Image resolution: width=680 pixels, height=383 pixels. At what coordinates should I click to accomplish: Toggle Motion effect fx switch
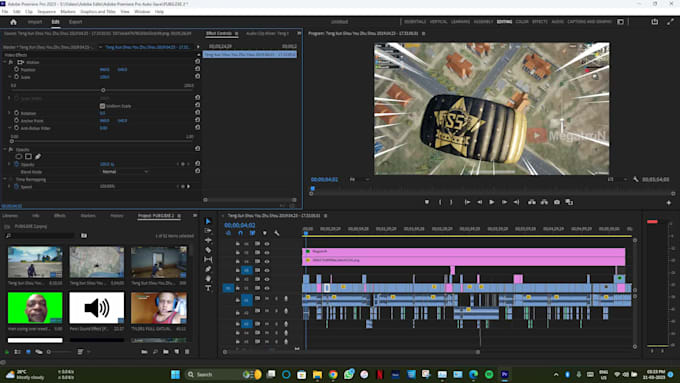11,62
